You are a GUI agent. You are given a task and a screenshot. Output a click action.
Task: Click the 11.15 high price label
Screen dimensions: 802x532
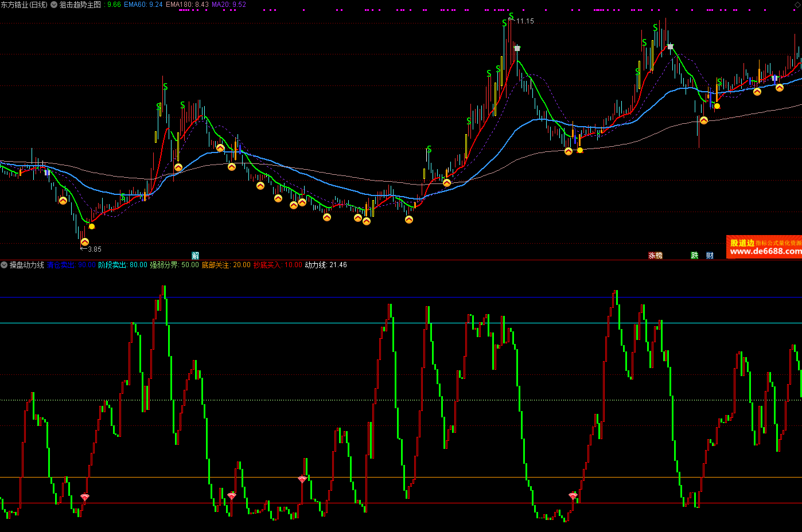point(524,21)
